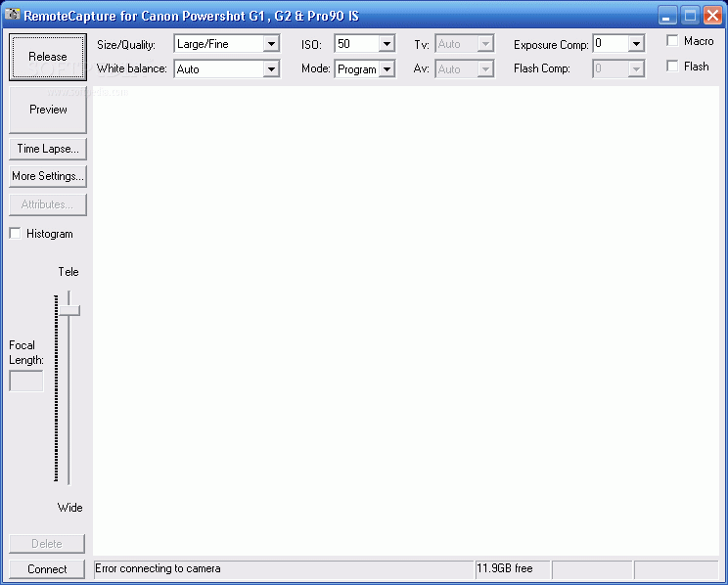The image size is (728, 585).
Task: Click the Wide label below the slider
Action: pyautogui.click(x=70, y=508)
